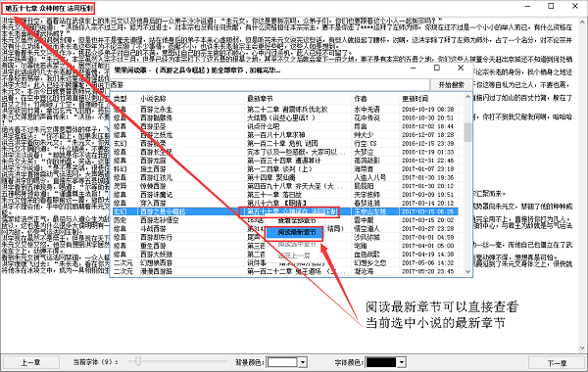Click the chapter cell '第一百八十八章求神'
588x372 pixels.
[275, 135]
